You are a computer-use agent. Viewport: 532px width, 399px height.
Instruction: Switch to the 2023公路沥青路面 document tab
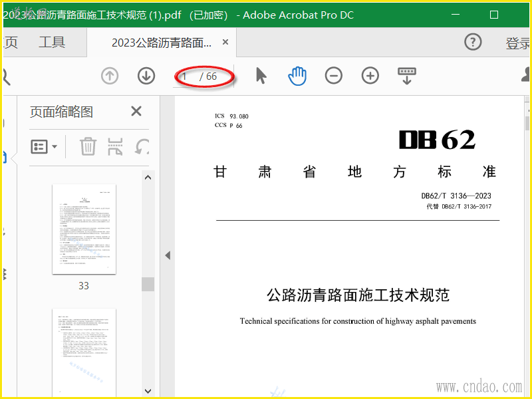click(162, 43)
